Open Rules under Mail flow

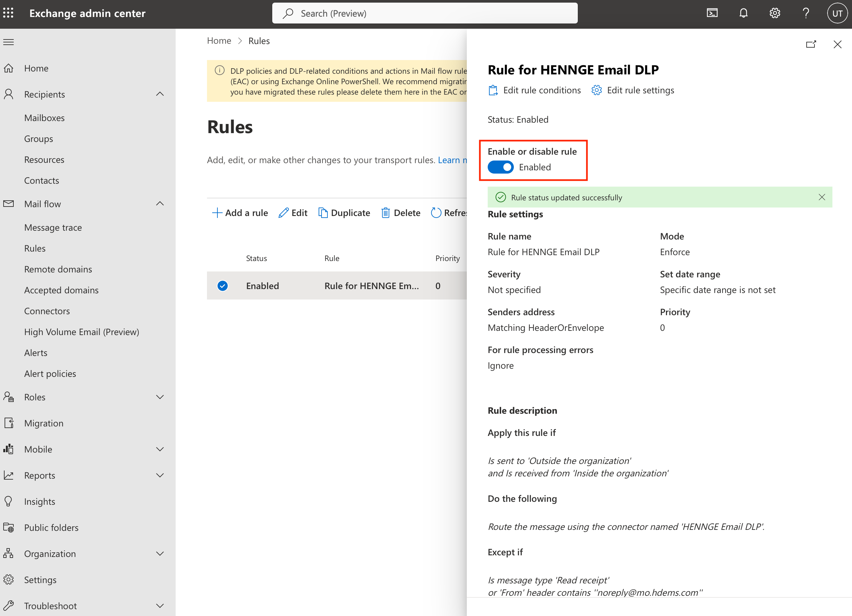[35, 248]
